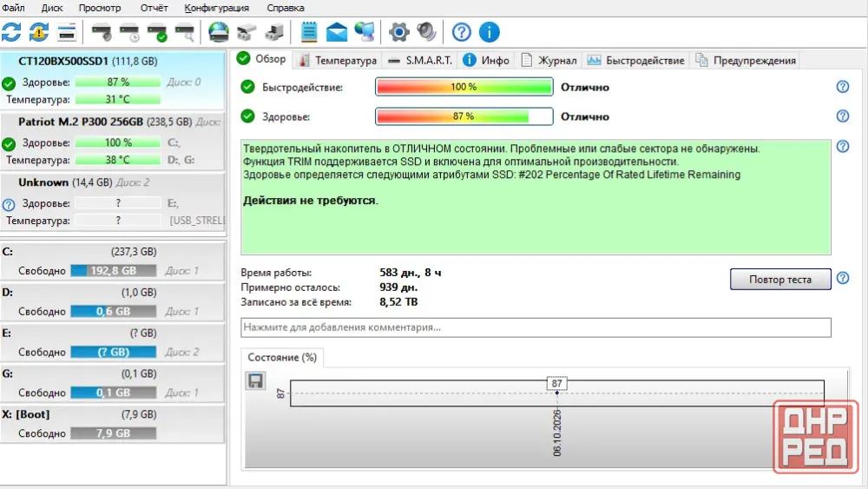868x489 pixels.
Task: Click the 31 °C temperature bar of CT120BX500SSD1
Action: click(x=118, y=100)
